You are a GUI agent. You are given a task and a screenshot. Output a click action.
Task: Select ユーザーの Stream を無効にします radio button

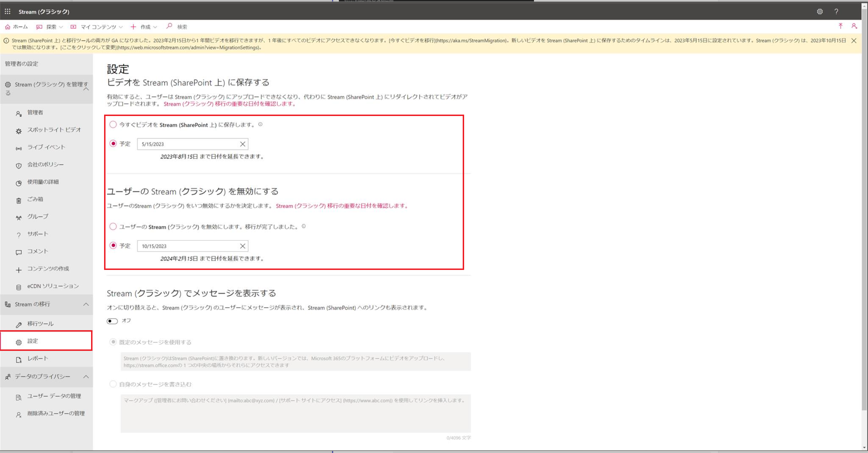tap(113, 226)
